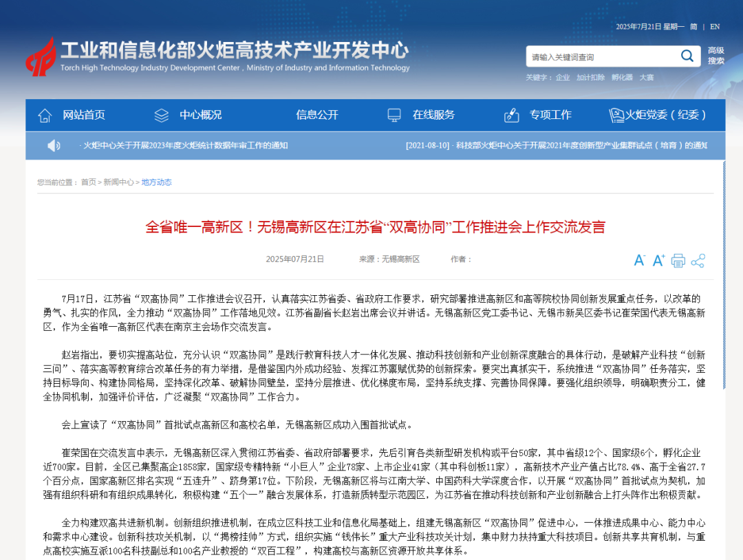The width and height of the screenshot is (743, 560).
Task: Select 简 simplified Chinese link
Action: [x=693, y=27]
